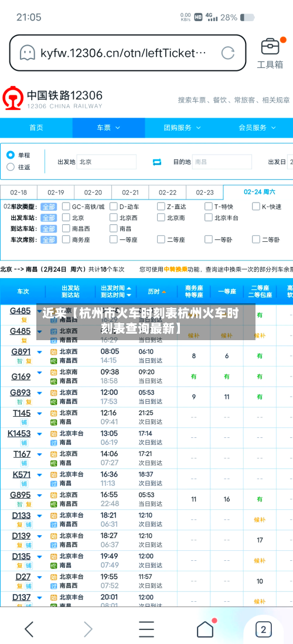Select the 02-18 date tab
The image size is (293, 644).
coord(19,192)
